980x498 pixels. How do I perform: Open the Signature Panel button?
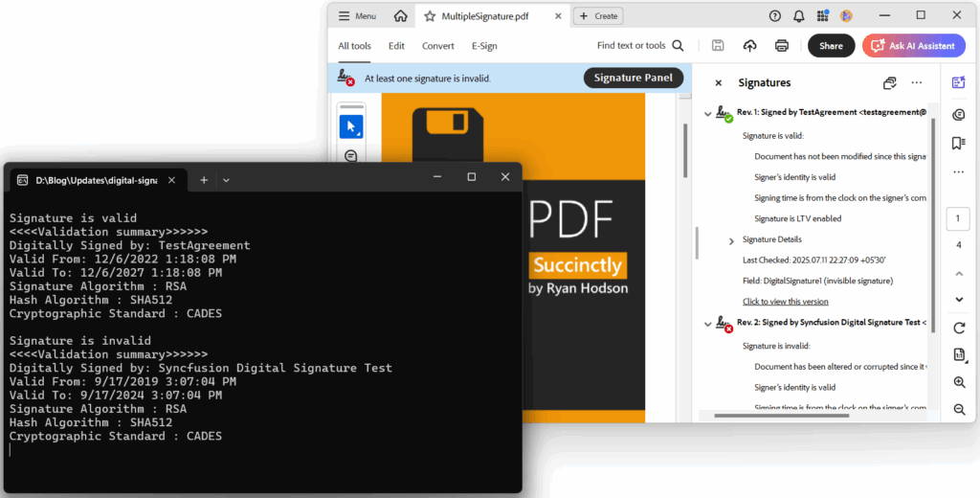[634, 78]
